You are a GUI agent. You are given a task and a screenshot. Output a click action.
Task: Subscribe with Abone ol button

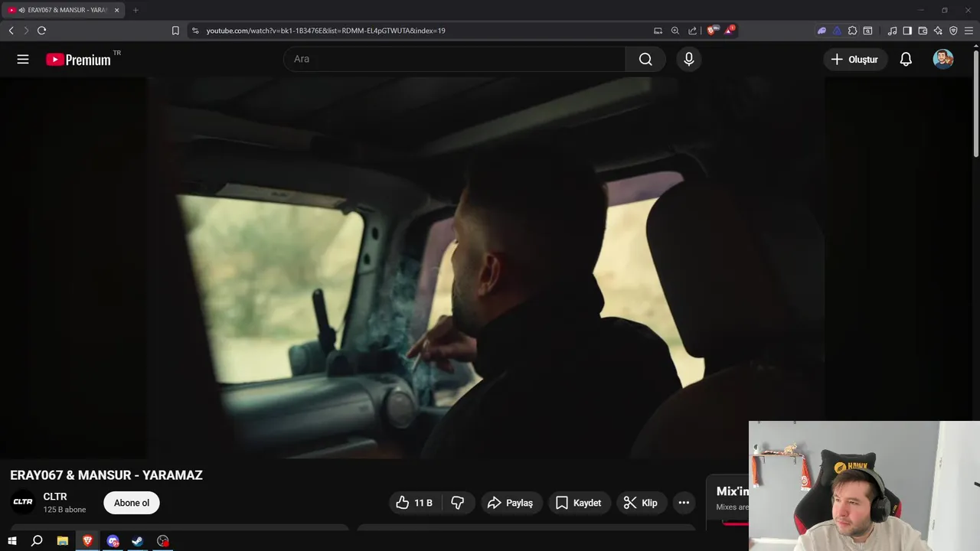point(132,503)
